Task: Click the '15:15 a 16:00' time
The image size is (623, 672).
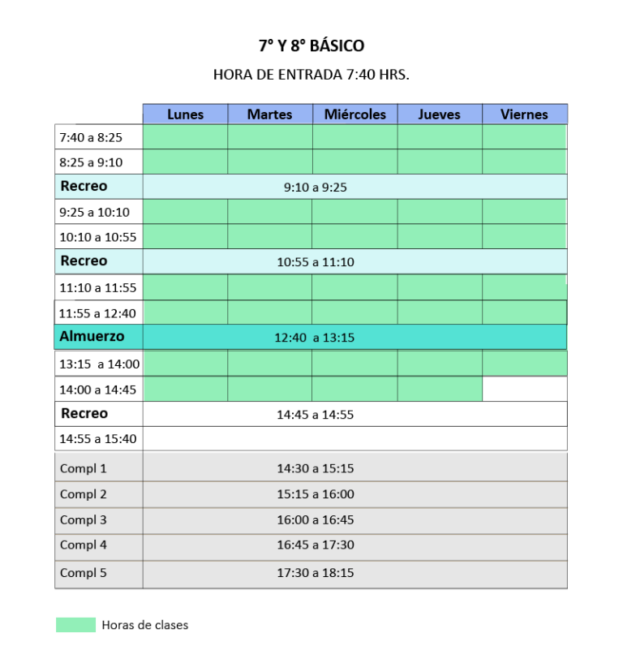Action: click(316, 494)
